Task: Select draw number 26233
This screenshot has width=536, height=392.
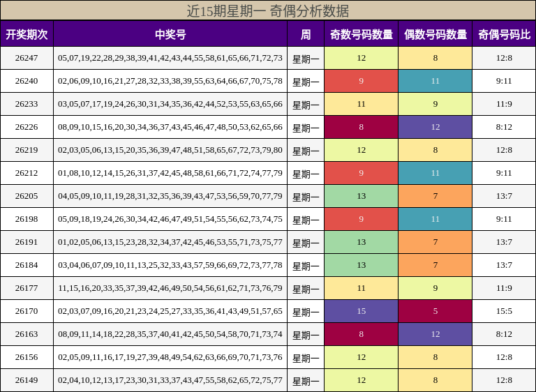Action: 27,104
